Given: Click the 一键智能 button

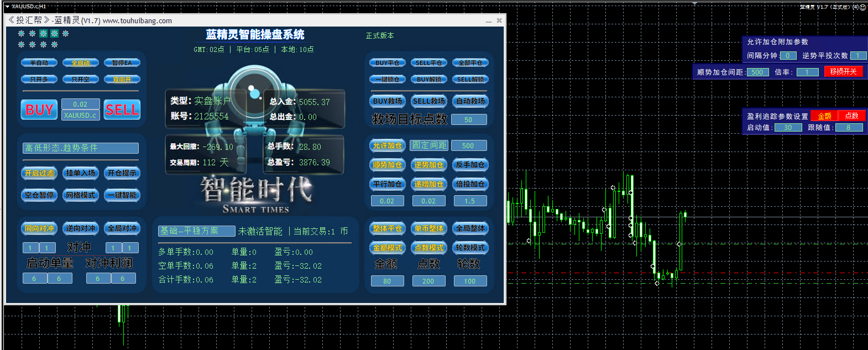Looking at the screenshot, I should [122, 195].
